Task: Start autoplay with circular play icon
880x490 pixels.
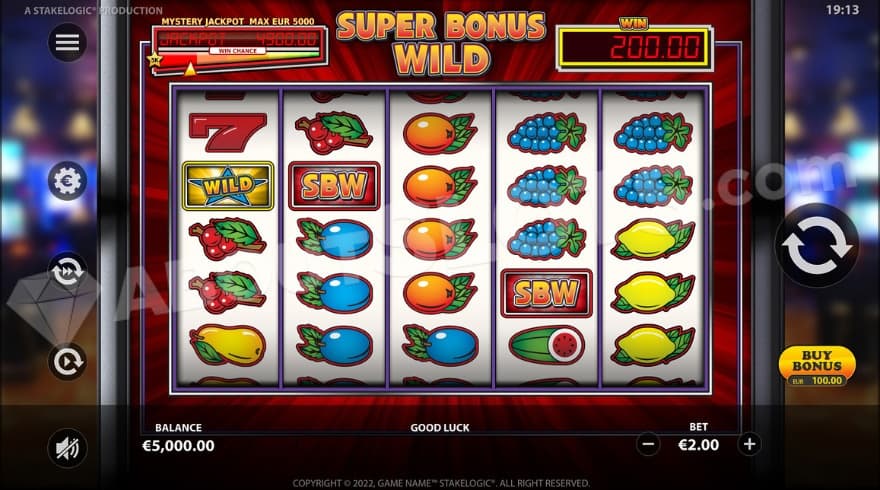Action: point(67,362)
